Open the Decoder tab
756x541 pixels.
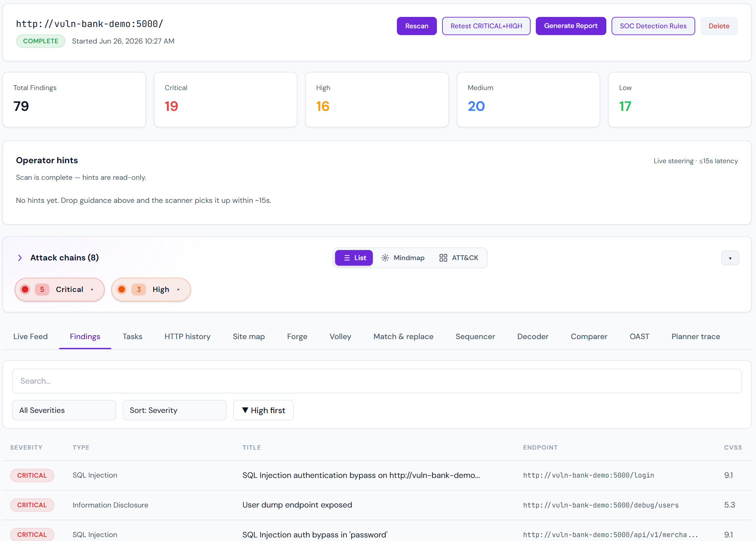[533, 336]
